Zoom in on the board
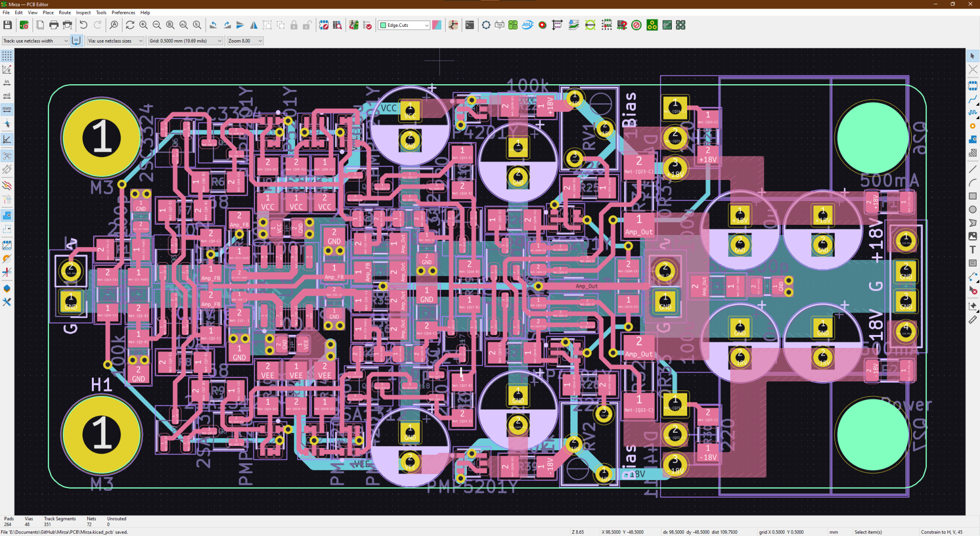Image resolution: width=980 pixels, height=536 pixels. pos(143,25)
